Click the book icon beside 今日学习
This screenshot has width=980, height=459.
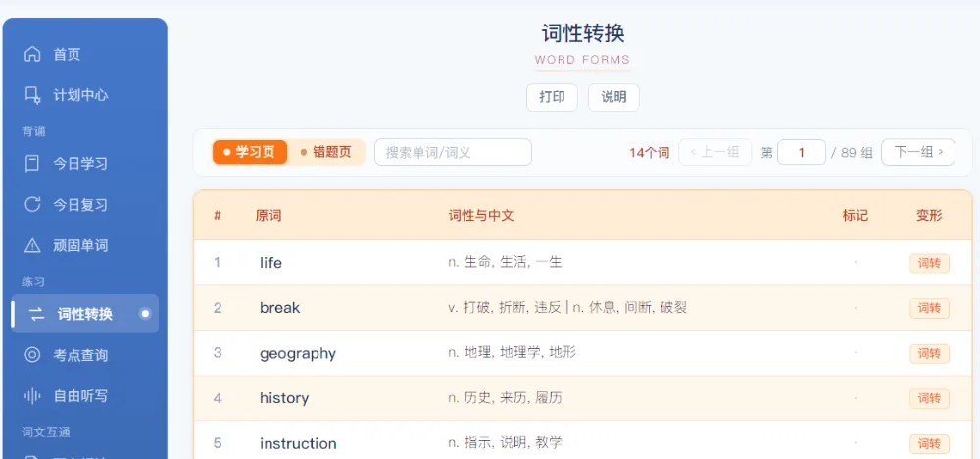coord(32,164)
